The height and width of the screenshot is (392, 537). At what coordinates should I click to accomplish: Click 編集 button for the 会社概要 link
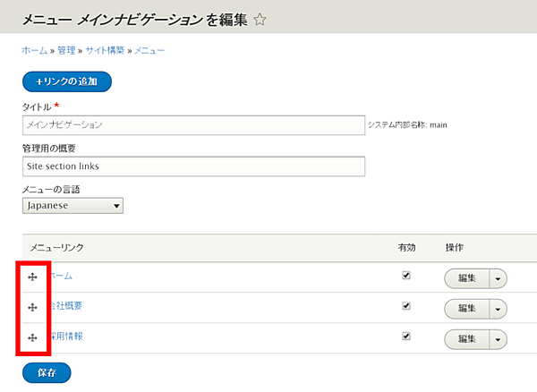coord(467,309)
